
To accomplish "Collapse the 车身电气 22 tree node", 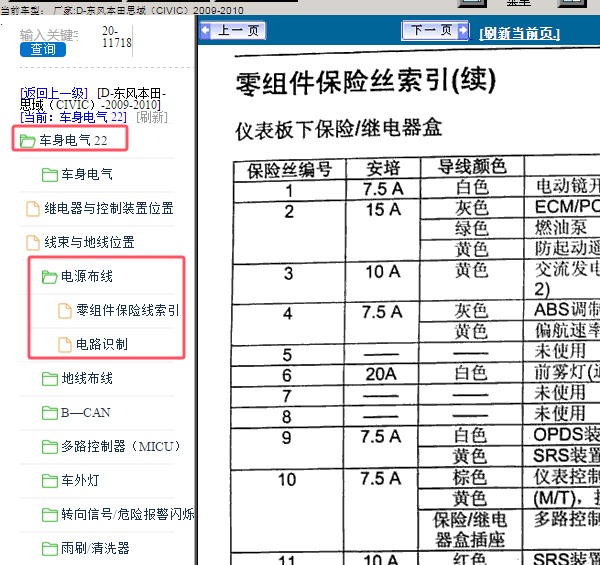I will (73, 141).
